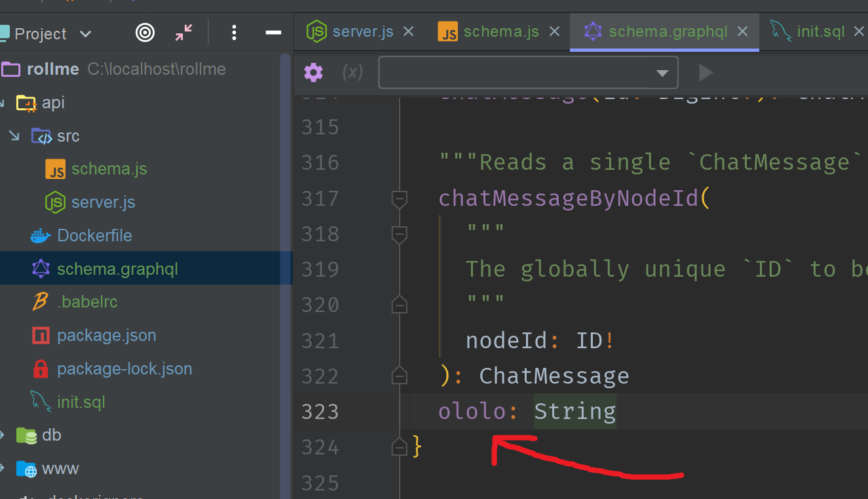The width and height of the screenshot is (868, 499).
Task: Click the lock icon beside package-lock.json
Action: click(41, 369)
